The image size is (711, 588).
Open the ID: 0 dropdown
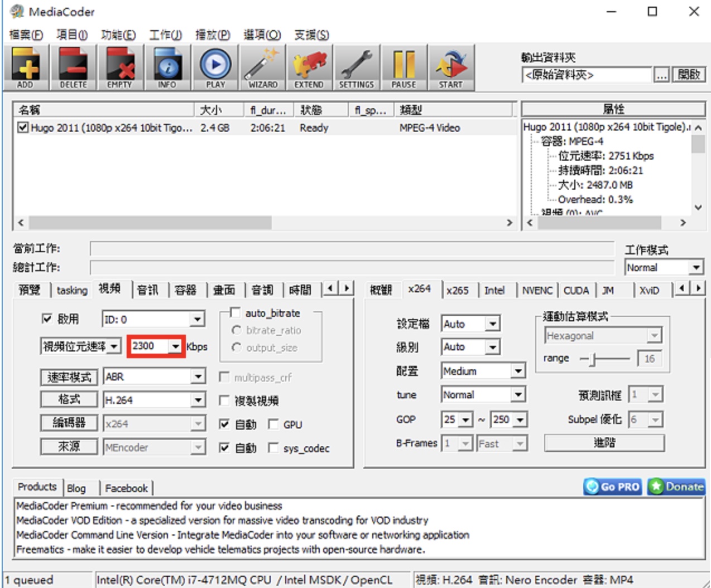(x=153, y=320)
